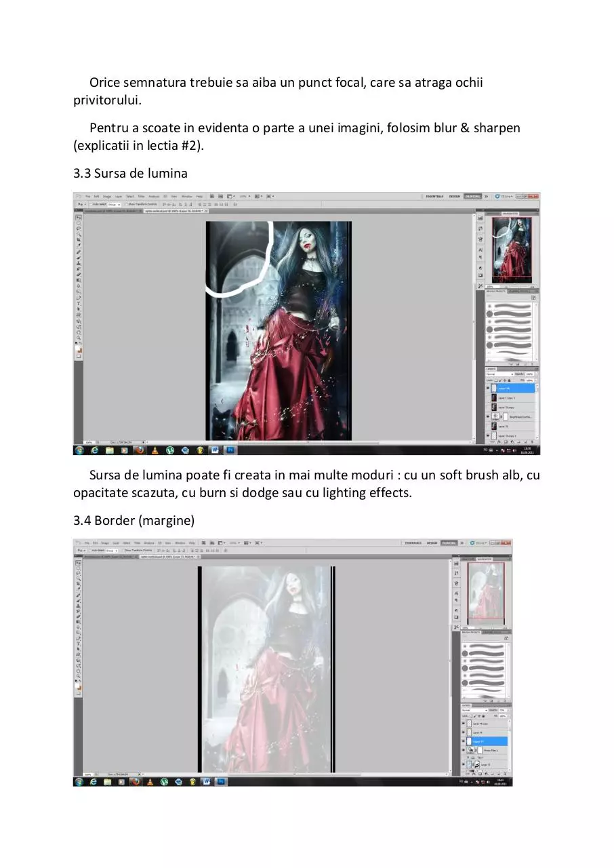Open Firefox from the 3.3 screenshot taskbar
Viewport: 614px width, 868px height.
pos(139,450)
